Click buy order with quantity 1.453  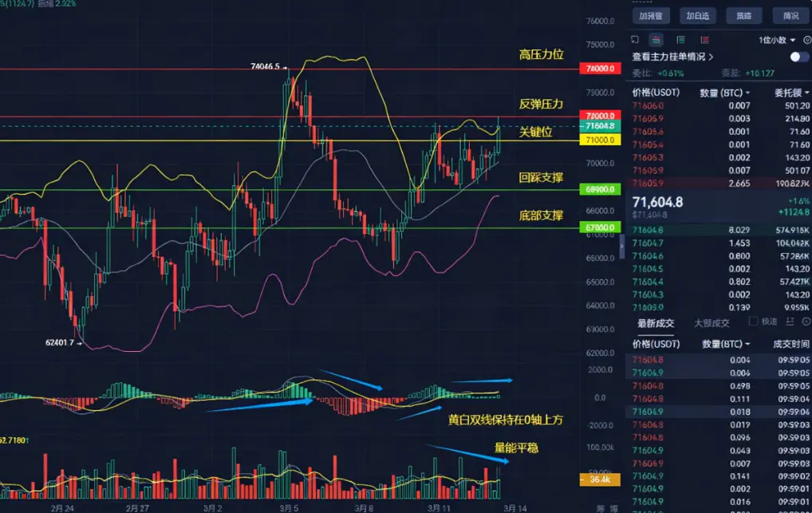tap(719, 243)
